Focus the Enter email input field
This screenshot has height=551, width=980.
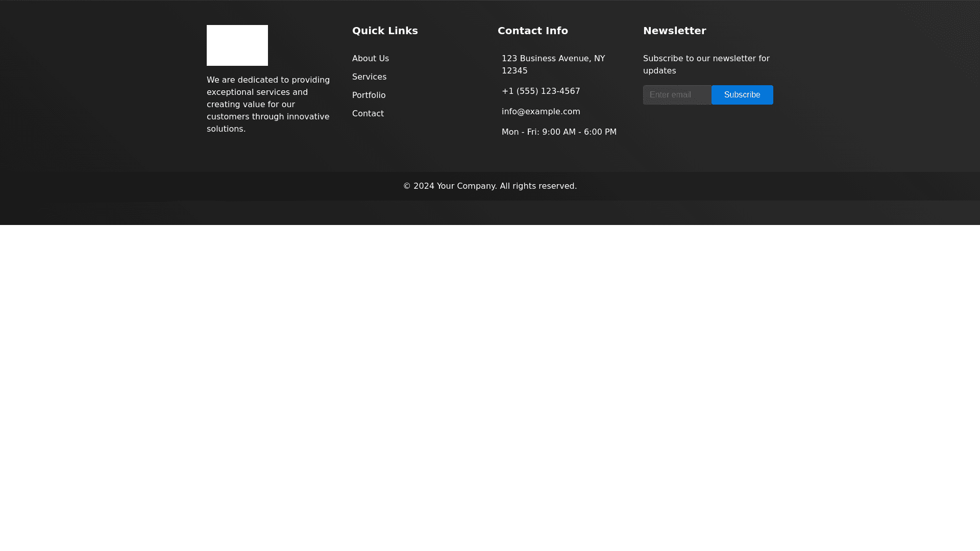coord(676,95)
